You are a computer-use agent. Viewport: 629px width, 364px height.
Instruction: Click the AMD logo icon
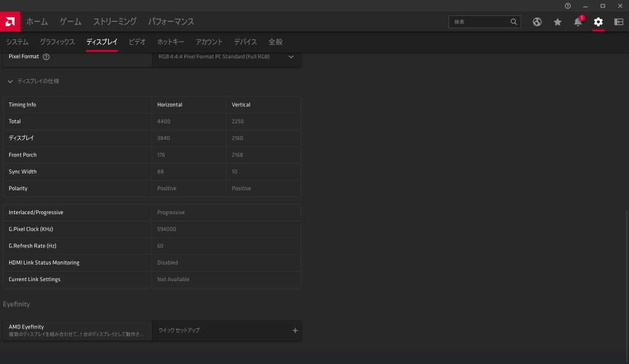tap(10, 21)
